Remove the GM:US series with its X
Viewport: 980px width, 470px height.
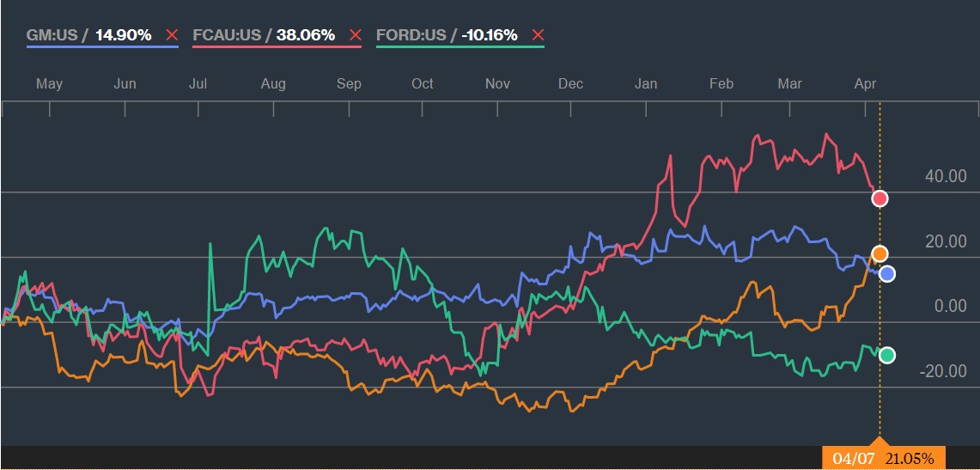point(171,35)
